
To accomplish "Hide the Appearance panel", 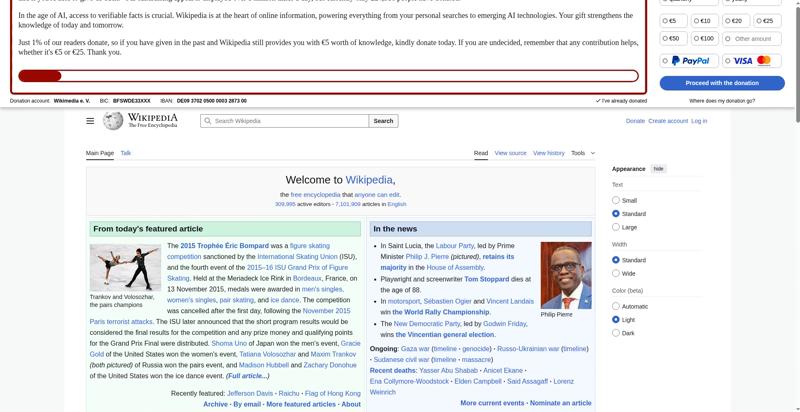I will [x=658, y=169].
